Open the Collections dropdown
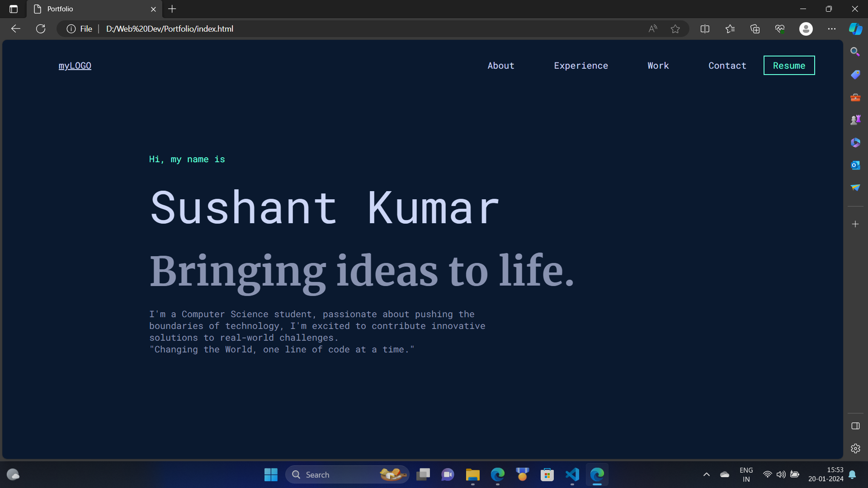 point(755,28)
